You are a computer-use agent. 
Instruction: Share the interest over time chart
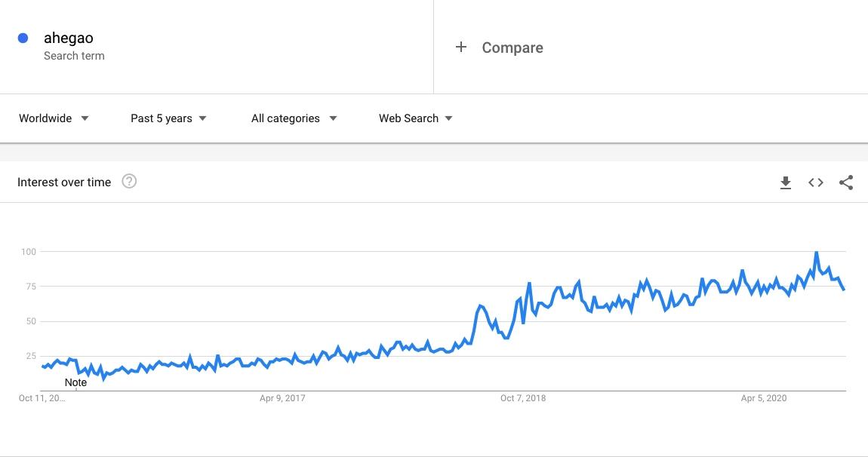pos(846,182)
